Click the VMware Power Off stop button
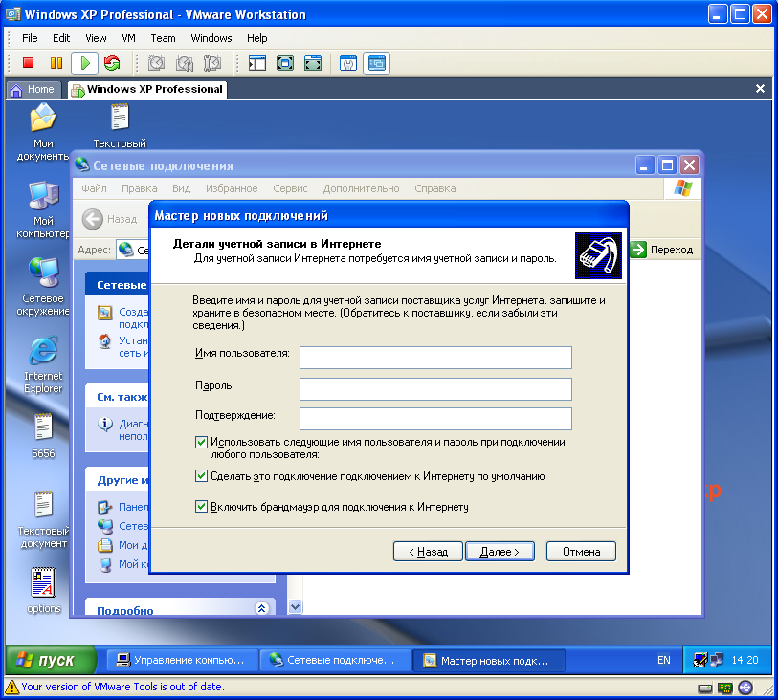The image size is (778, 700). 29,63
